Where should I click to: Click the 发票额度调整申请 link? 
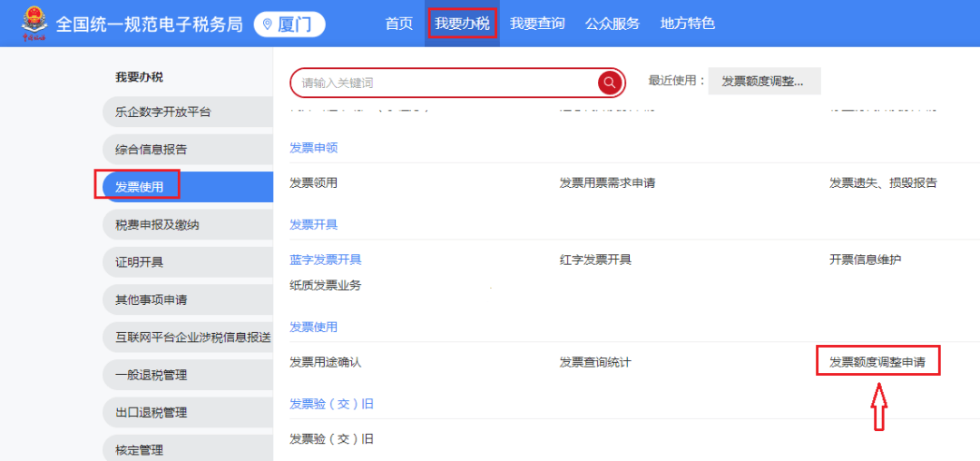pyautogui.click(x=877, y=361)
